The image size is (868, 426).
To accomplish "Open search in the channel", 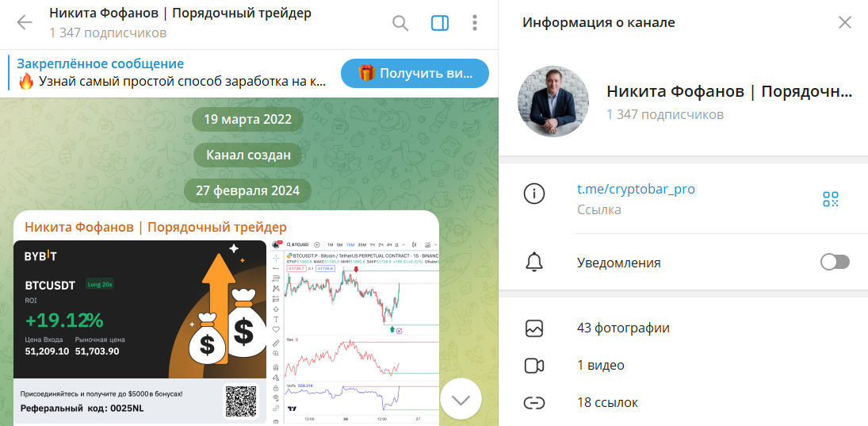I will (x=400, y=23).
